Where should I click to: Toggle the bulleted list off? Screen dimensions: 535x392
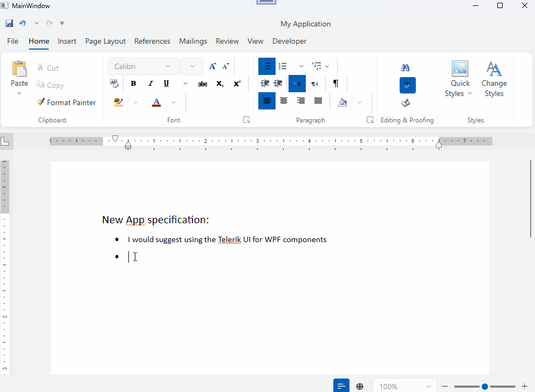click(266, 66)
